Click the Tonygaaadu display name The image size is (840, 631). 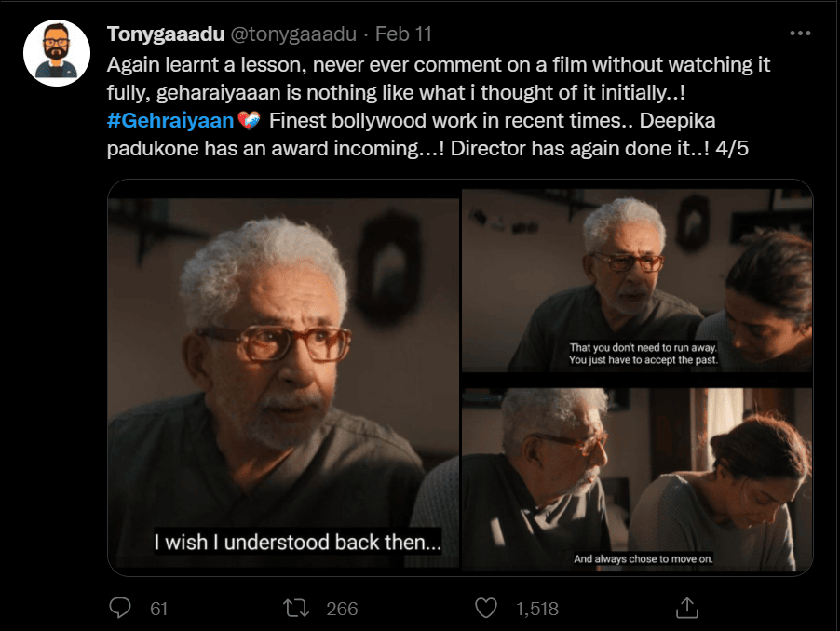(163, 34)
